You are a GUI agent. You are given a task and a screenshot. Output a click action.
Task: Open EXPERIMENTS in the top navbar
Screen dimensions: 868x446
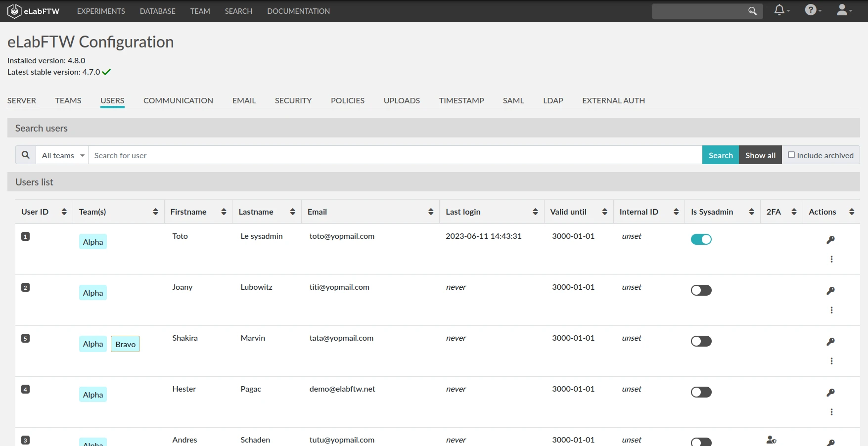coord(101,11)
